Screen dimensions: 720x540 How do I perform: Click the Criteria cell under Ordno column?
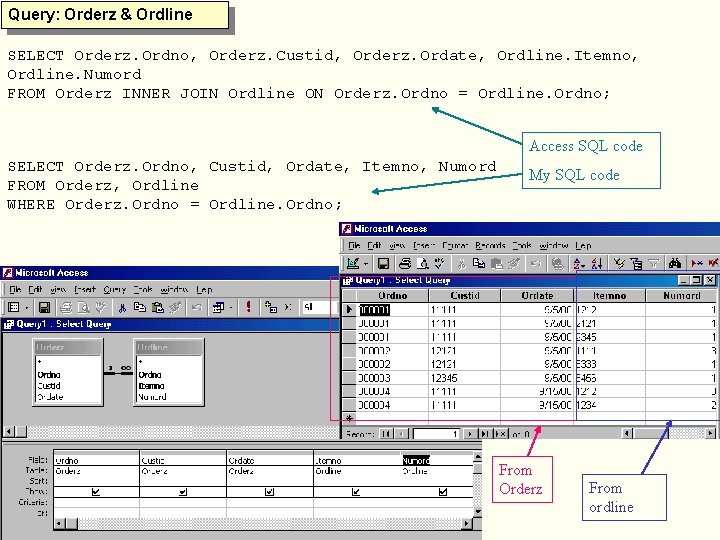click(x=96, y=502)
